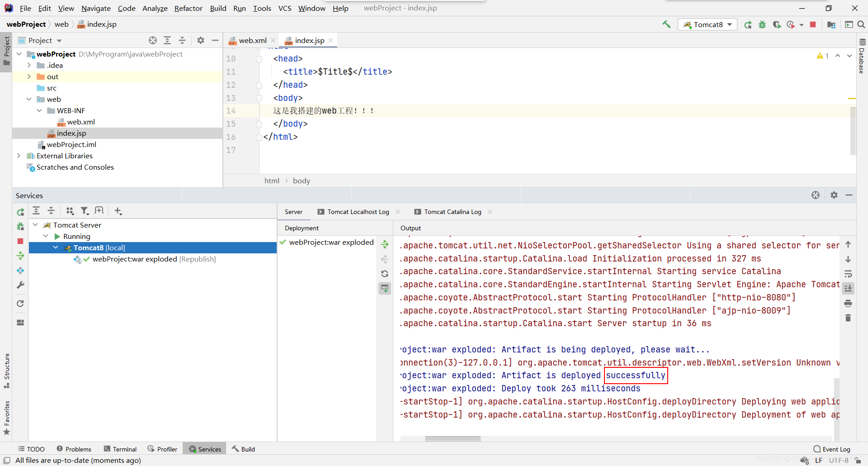Open the Profiler tool window
This screenshot has height=466, width=868.
(162, 449)
